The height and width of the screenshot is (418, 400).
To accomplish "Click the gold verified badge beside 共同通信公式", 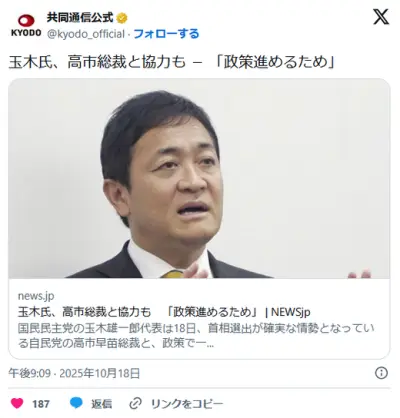I will (x=122, y=18).
